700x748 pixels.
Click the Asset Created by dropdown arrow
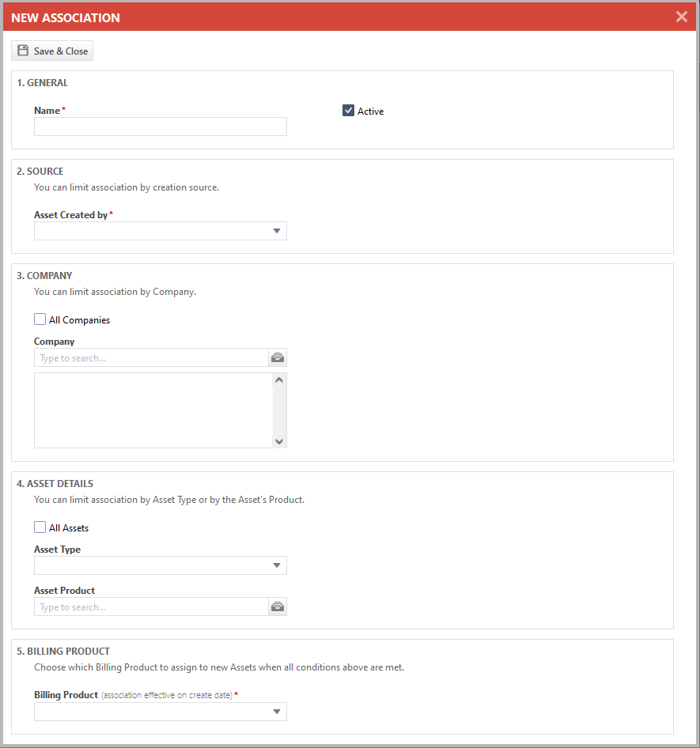[276, 231]
